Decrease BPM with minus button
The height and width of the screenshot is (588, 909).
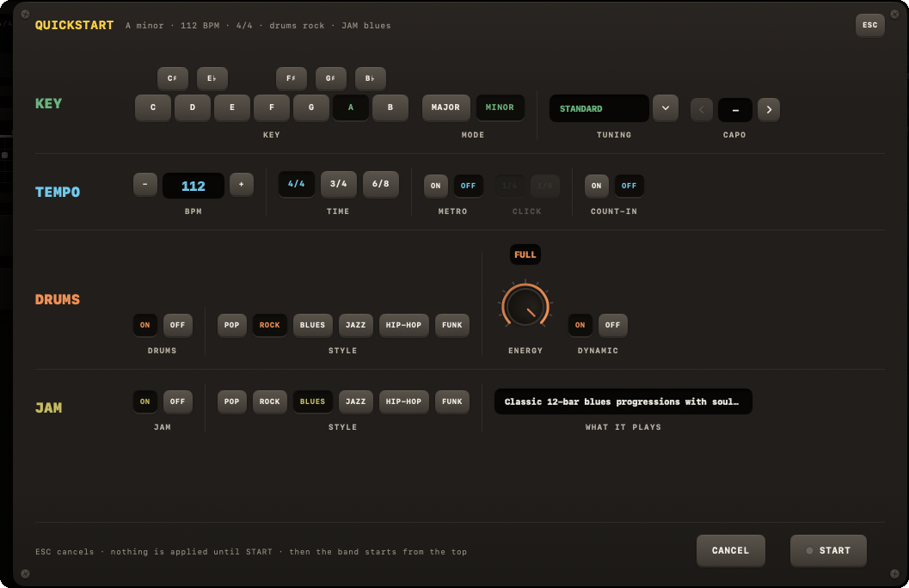coord(145,185)
